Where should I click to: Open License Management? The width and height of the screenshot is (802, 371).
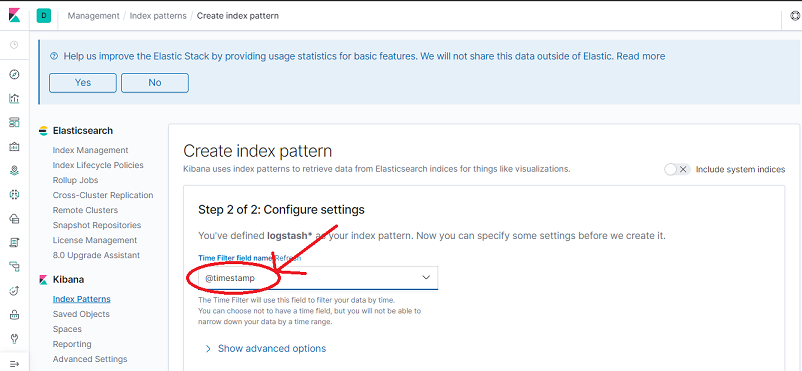click(95, 240)
